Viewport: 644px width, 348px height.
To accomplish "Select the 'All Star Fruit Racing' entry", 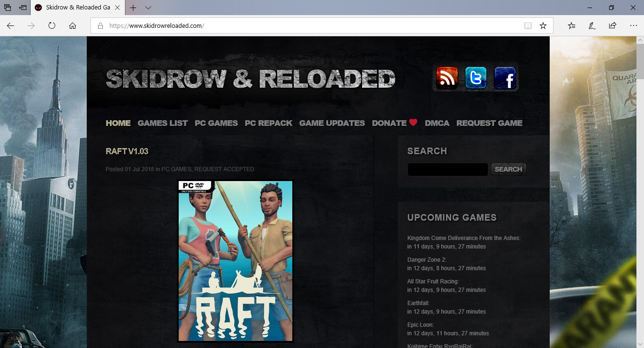I will click(433, 282).
